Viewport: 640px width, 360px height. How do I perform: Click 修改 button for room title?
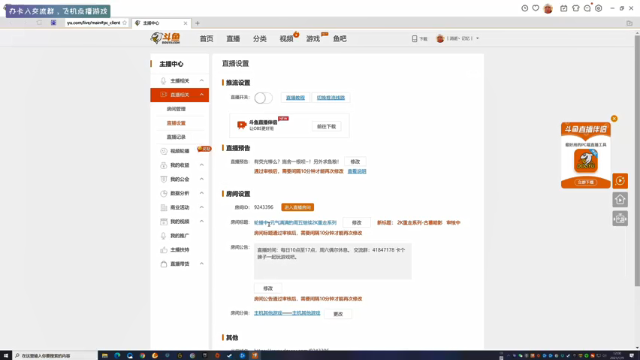[356, 222]
